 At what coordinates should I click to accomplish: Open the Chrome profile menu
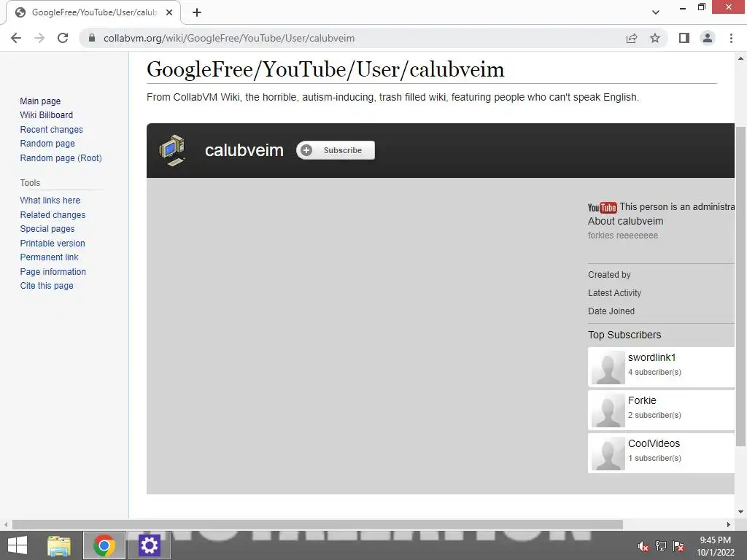[x=708, y=38]
